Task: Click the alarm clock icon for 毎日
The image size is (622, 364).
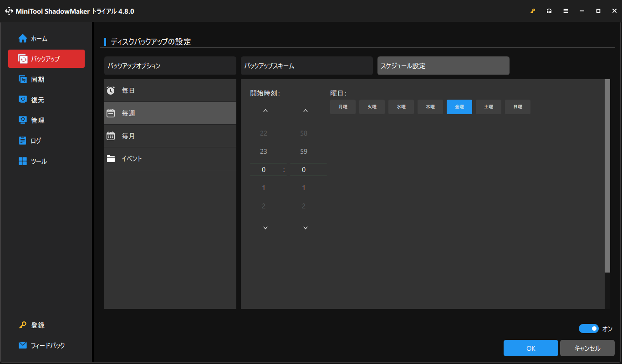Action: pyautogui.click(x=111, y=91)
